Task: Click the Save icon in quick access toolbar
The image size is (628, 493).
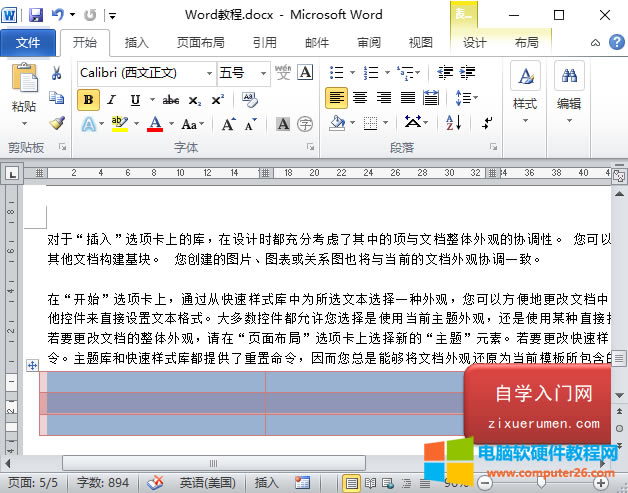Action: point(36,16)
